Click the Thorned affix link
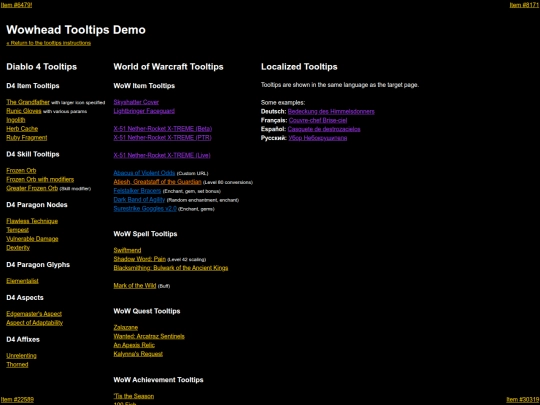 (x=17, y=364)
